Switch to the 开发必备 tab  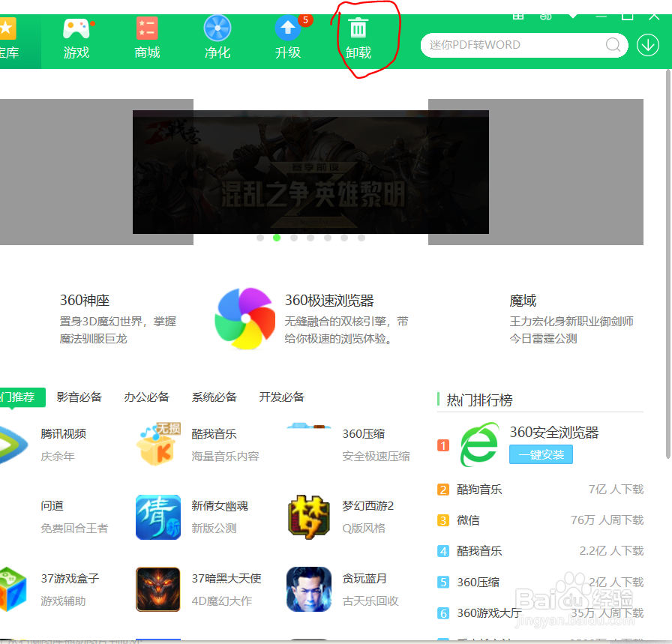(x=281, y=397)
